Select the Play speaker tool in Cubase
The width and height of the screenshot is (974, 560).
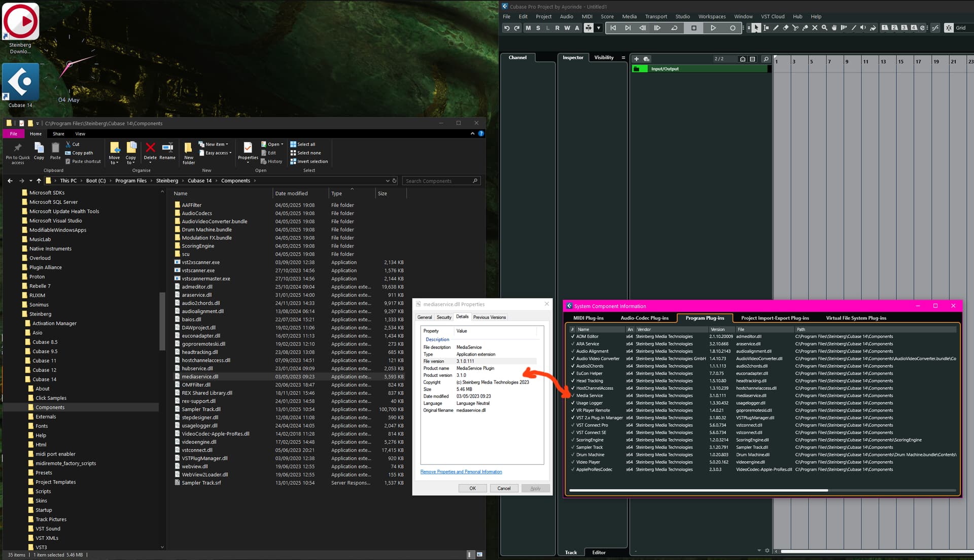pyautogui.click(x=863, y=28)
